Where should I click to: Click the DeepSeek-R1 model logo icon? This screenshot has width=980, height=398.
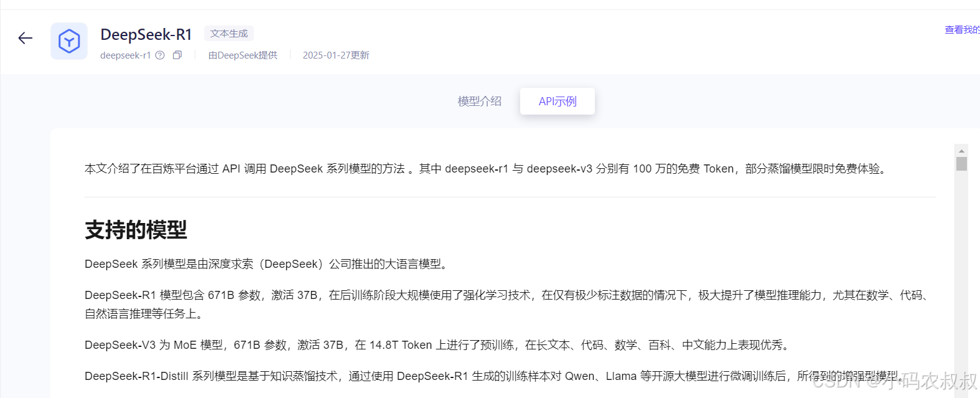[69, 41]
